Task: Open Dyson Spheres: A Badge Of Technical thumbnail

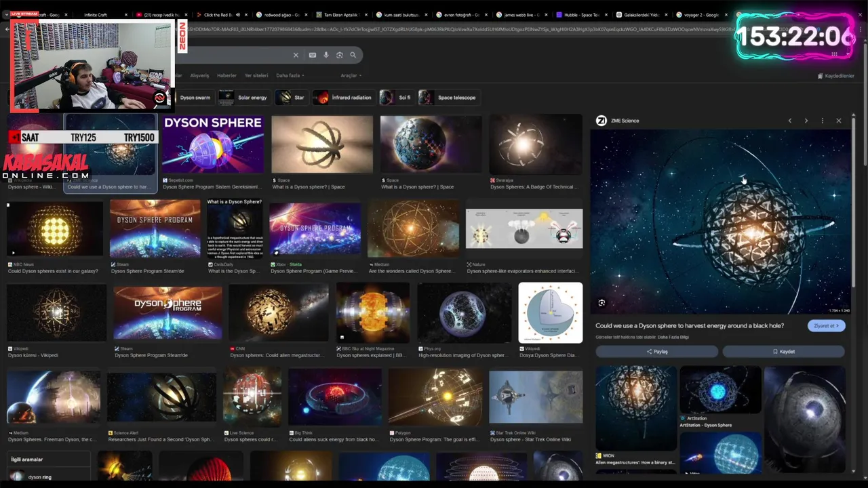Action: click(x=536, y=145)
